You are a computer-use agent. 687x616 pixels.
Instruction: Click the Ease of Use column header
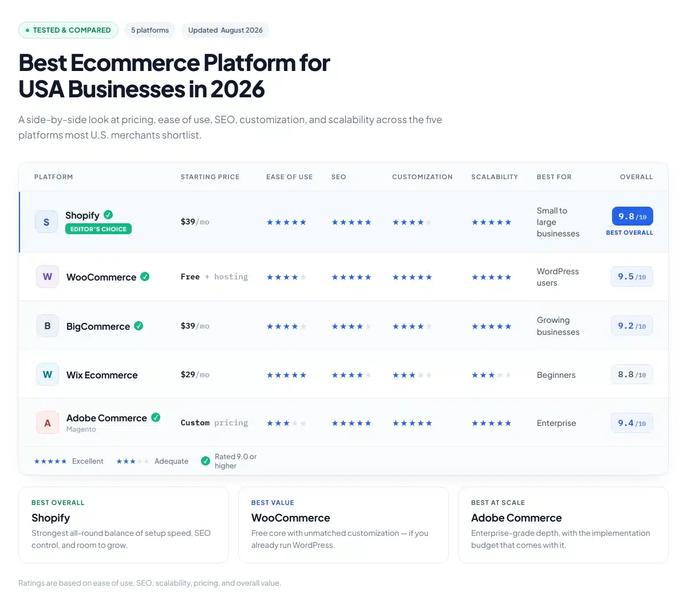pos(290,177)
